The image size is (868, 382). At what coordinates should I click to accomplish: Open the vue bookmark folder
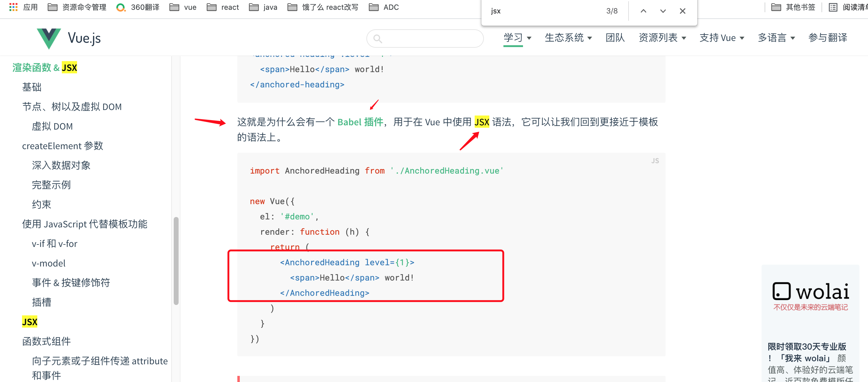point(183,7)
